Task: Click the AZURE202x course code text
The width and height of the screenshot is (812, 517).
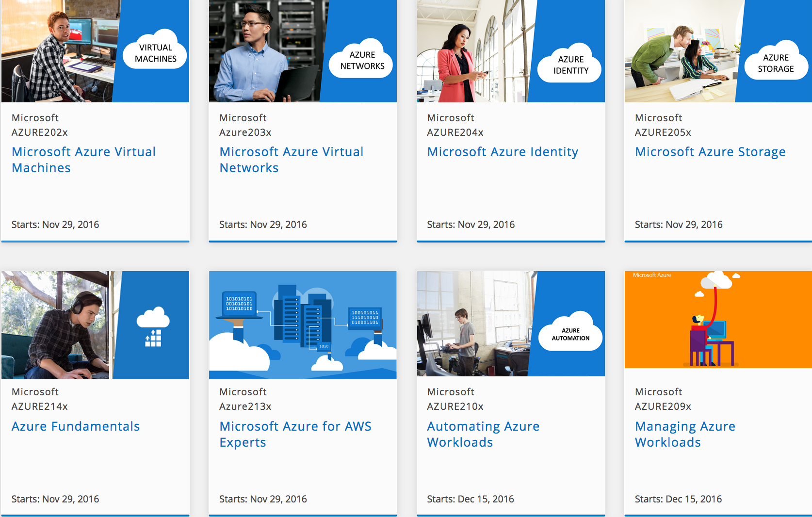Action: coord(40,132)
